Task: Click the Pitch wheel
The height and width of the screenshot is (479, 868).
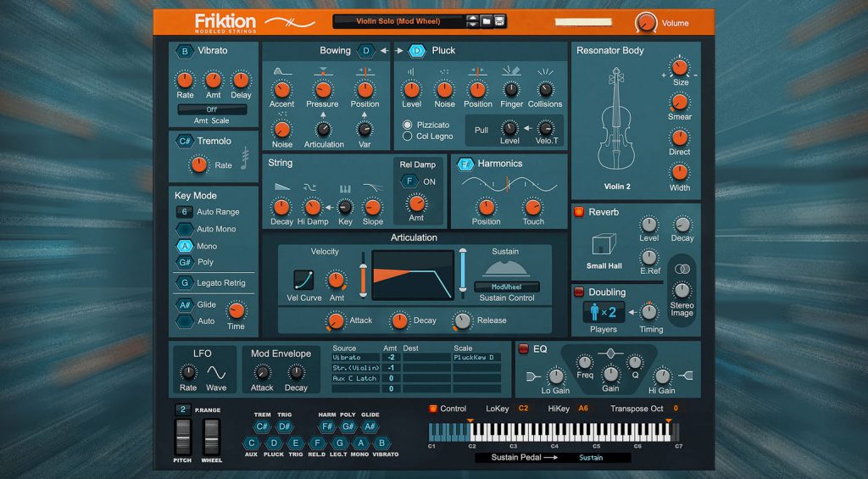Action: [x=182, y=437]
